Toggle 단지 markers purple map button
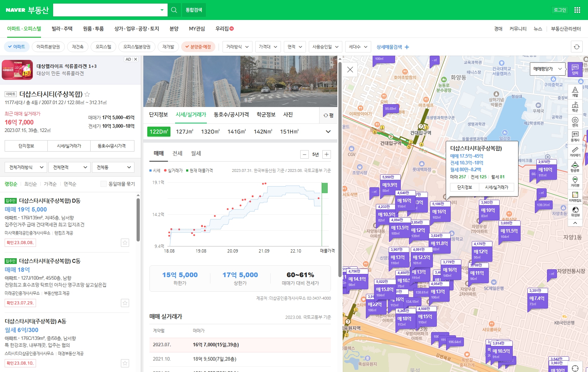588x372 pixels. tap(575, 69)
